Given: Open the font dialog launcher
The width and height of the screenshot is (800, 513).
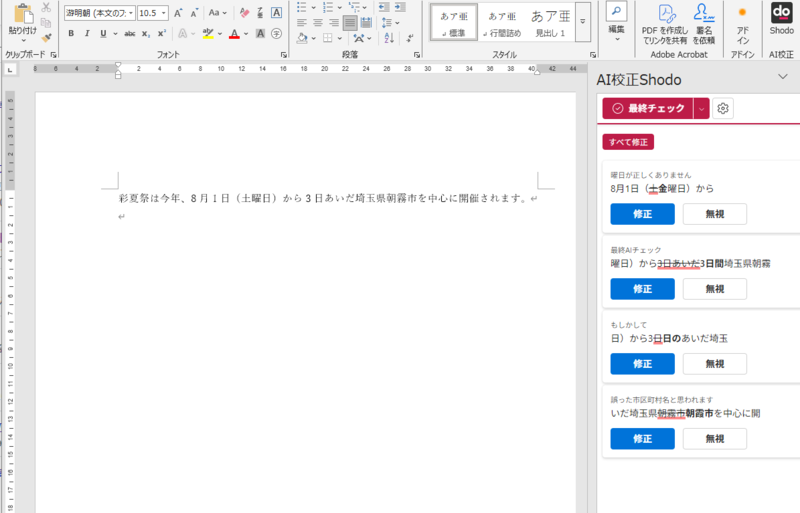Looking at the screenshot, I should click(x=284, y=55).
